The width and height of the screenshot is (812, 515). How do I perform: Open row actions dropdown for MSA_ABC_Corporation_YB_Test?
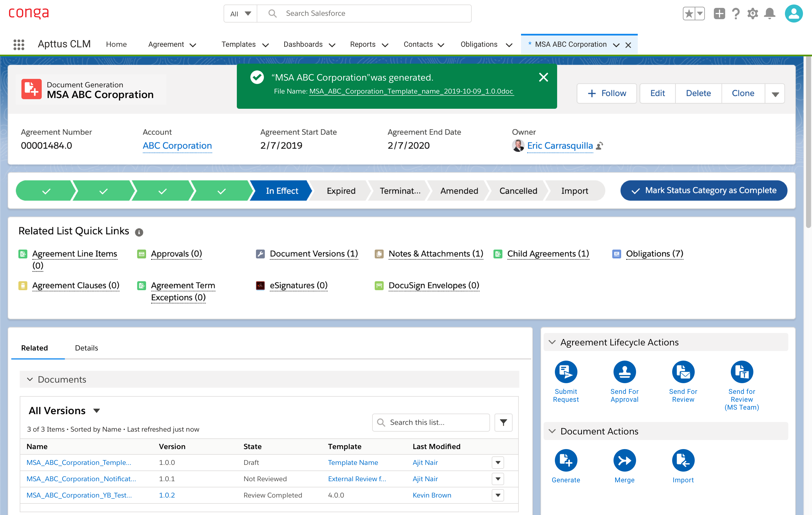(x=498, y=495)
